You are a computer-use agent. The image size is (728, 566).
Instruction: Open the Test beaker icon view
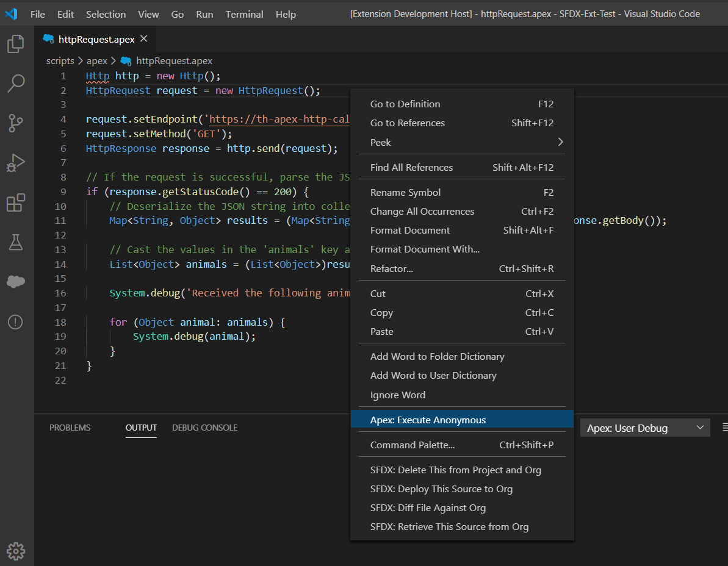click(16, 242)
